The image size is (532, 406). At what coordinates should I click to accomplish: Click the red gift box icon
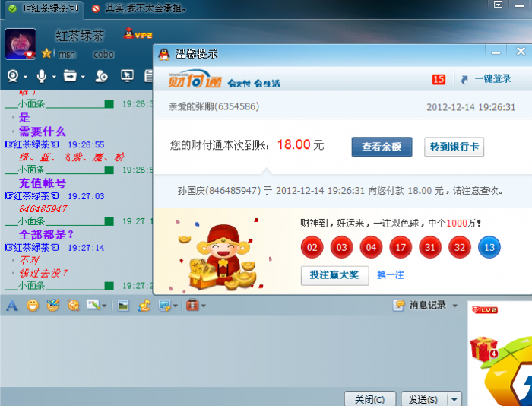[483, 349]
